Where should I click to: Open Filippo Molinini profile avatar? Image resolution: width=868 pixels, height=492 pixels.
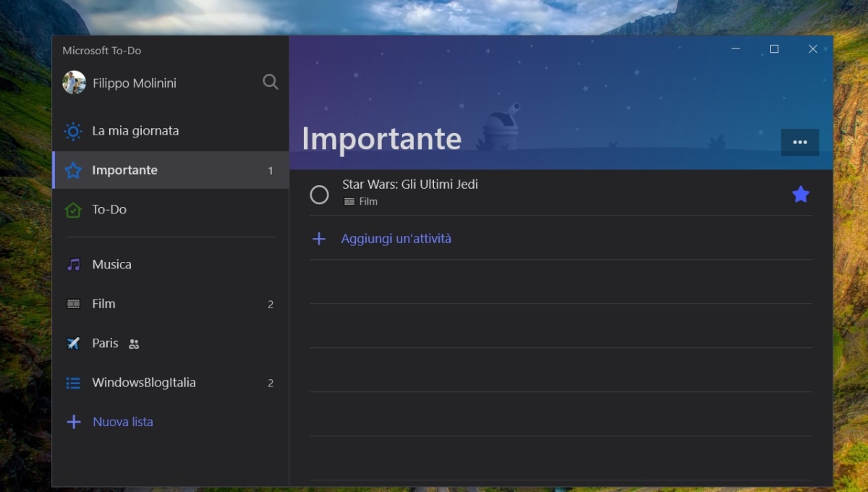pos(75,82)
